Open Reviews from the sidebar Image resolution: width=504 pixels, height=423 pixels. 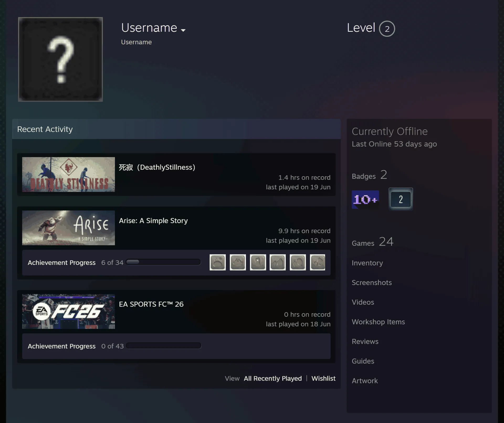(365, 341)
